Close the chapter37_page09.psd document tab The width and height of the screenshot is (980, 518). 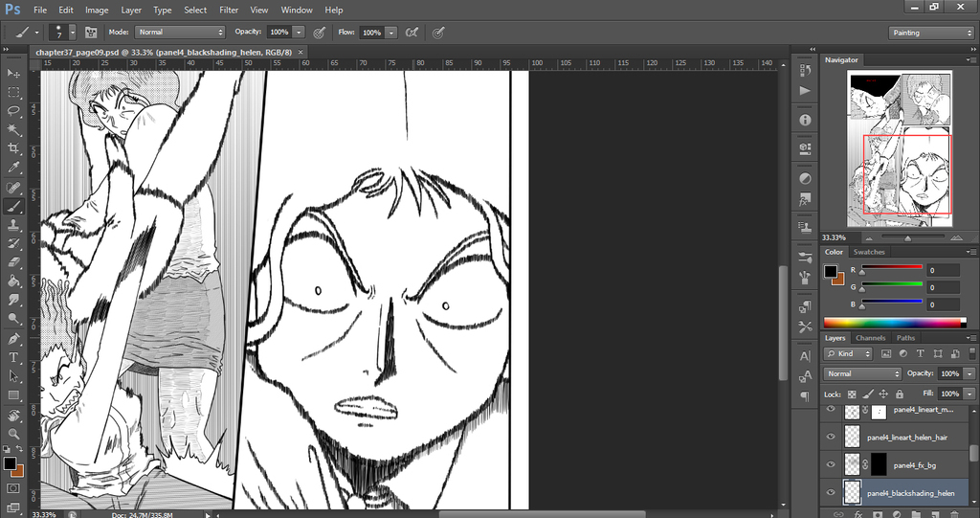pos(301,52)
